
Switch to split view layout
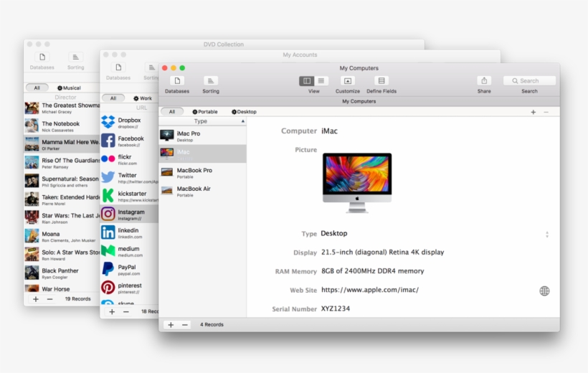click(x=307, y=80)
